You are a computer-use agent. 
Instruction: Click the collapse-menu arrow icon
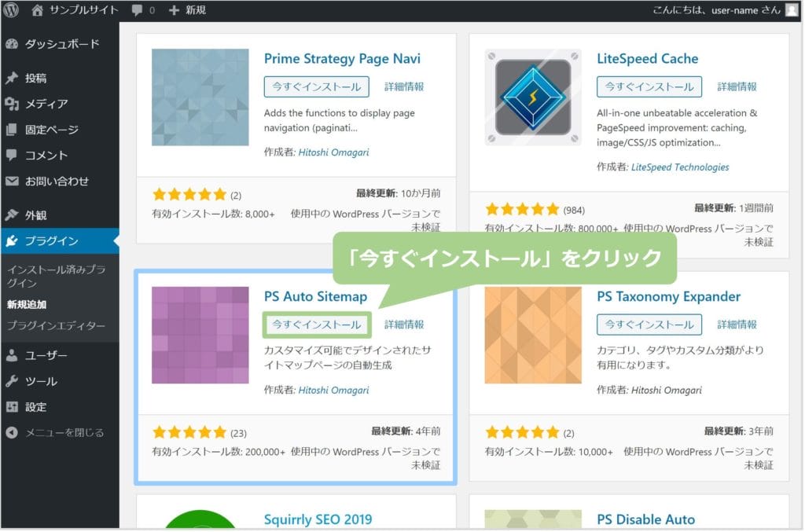click(12, 433)
